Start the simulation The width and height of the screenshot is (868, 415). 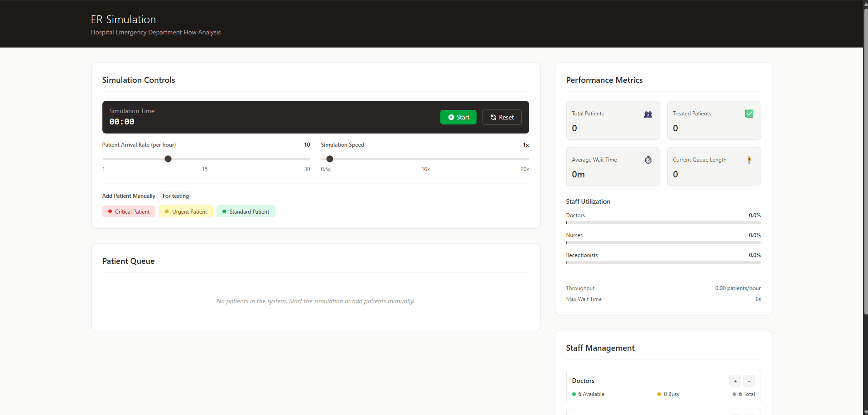point(458,117)
